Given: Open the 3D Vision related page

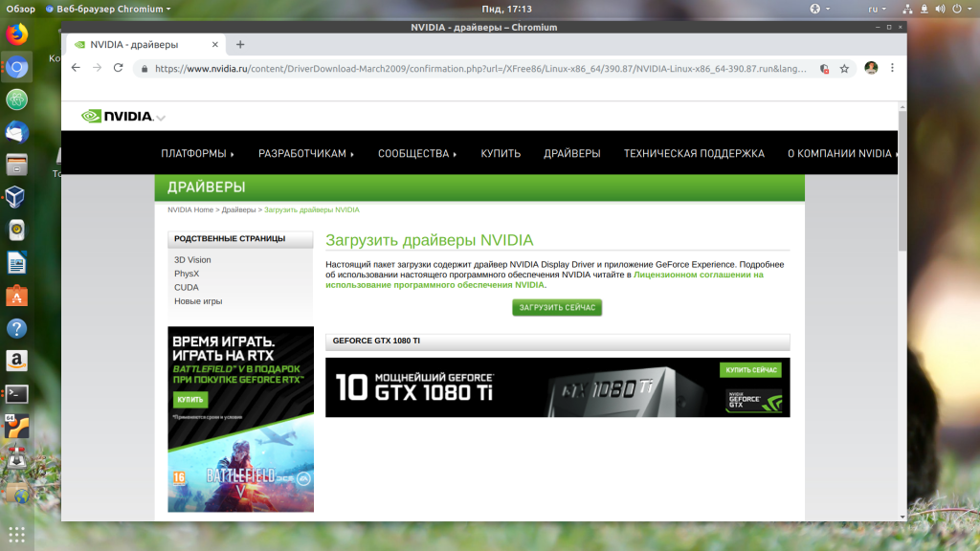Looking at the screenshot, I should [192, 260].
